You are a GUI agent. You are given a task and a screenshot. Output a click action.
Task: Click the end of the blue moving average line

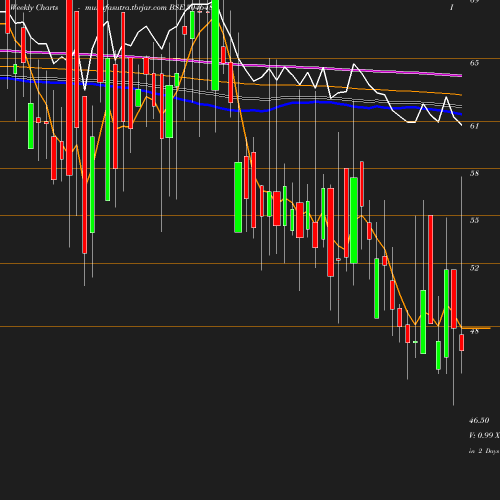coord(461,114)
